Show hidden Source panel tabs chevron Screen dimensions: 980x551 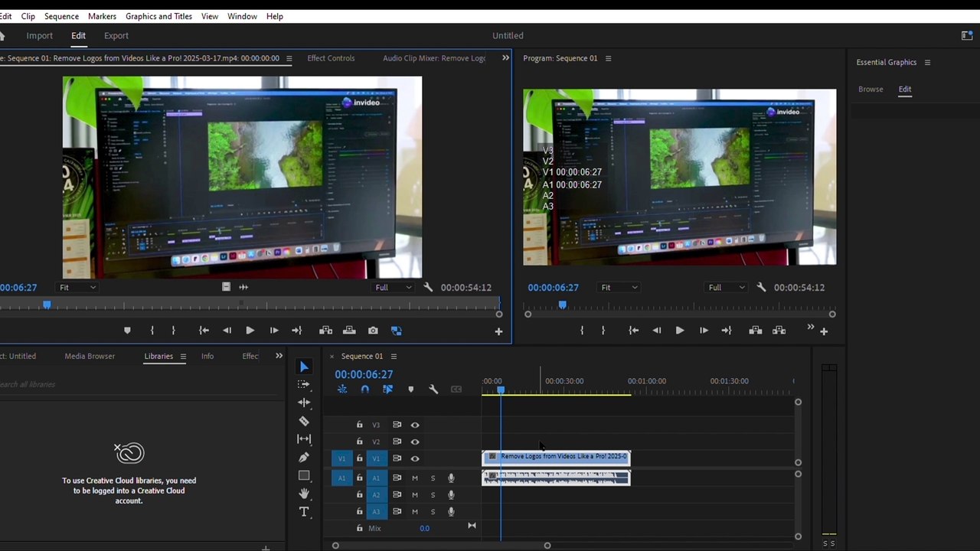505,58
